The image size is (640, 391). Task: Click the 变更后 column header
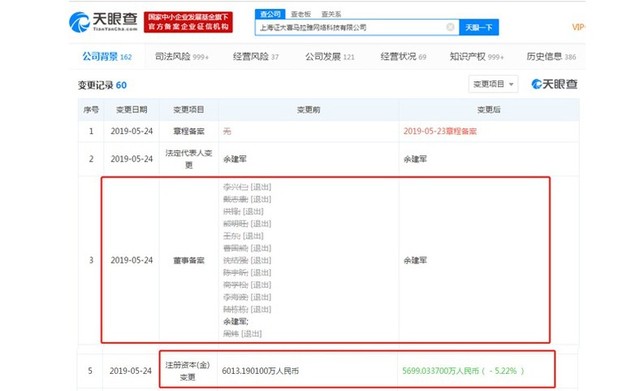point(489,109)
